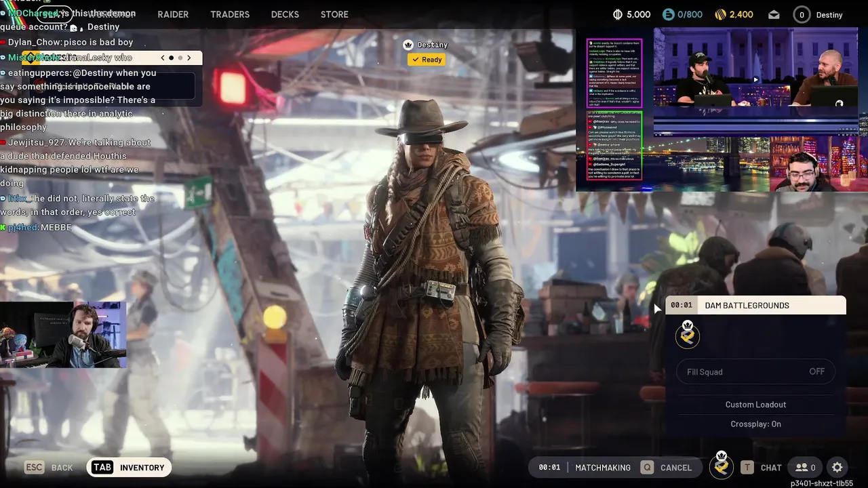The width and height of the screenshot is (868, 488).
Task: Click the Destiny player nameplate above character
Action: point(433,45)
